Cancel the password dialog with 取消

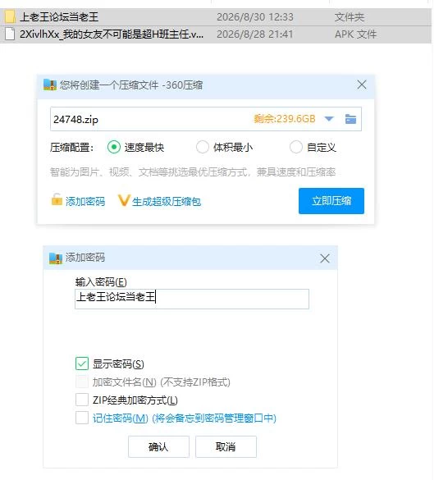[226, 446]
